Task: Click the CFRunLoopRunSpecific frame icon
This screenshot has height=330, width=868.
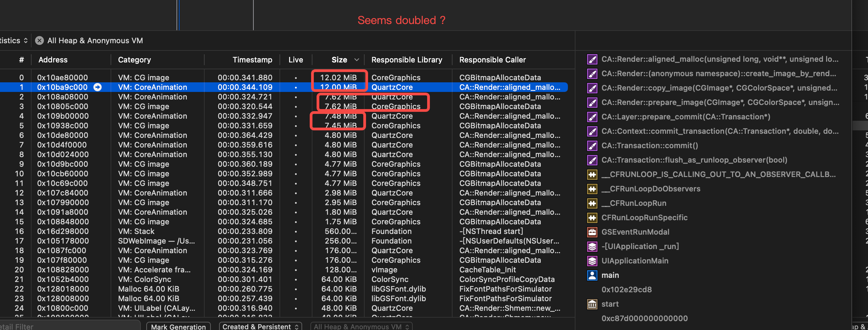Action: pyautogui.click(x=592, y=217)
